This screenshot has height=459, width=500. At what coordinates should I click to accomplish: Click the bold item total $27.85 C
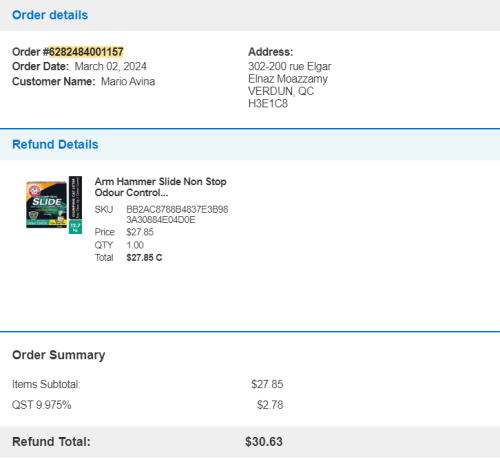point(144,258)
